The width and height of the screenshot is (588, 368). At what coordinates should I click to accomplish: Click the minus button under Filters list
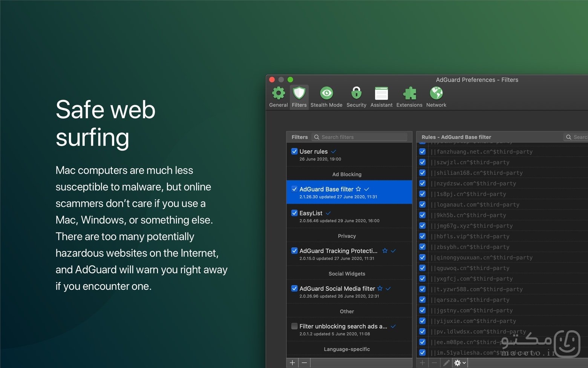point(305,363)
